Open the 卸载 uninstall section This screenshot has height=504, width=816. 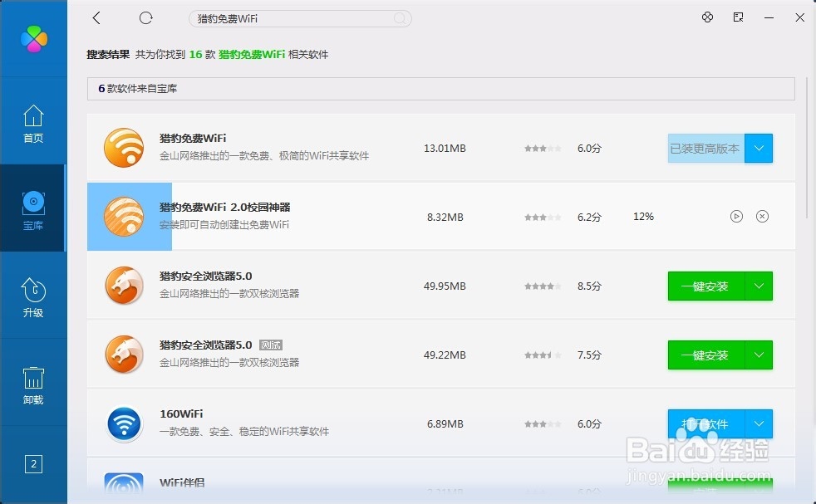pos(33,384)
